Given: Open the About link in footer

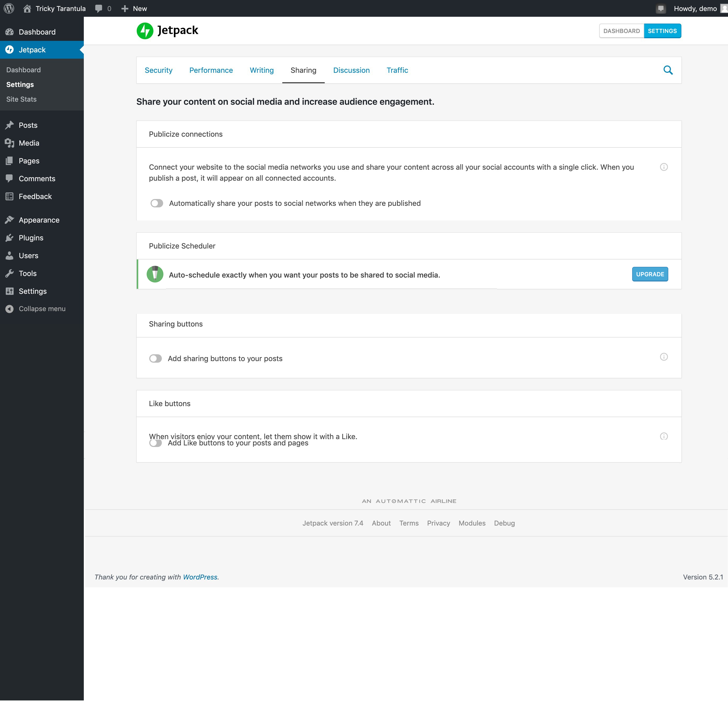Looking at the screenshot, I should pos(381,523).
